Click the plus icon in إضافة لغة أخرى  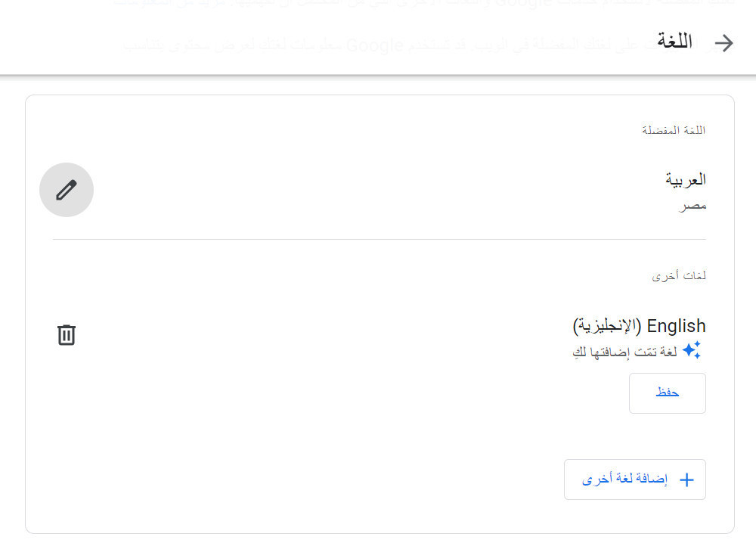click(686, 479)
